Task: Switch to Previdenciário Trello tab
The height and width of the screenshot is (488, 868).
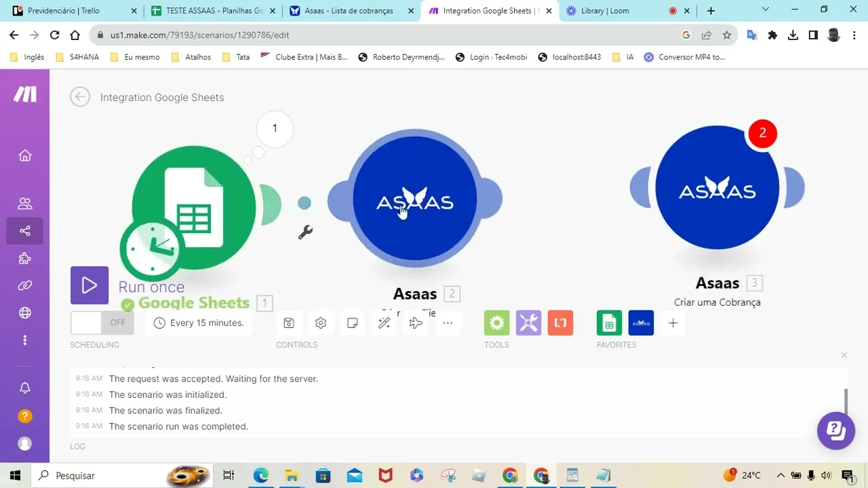Action: [74, 11]
